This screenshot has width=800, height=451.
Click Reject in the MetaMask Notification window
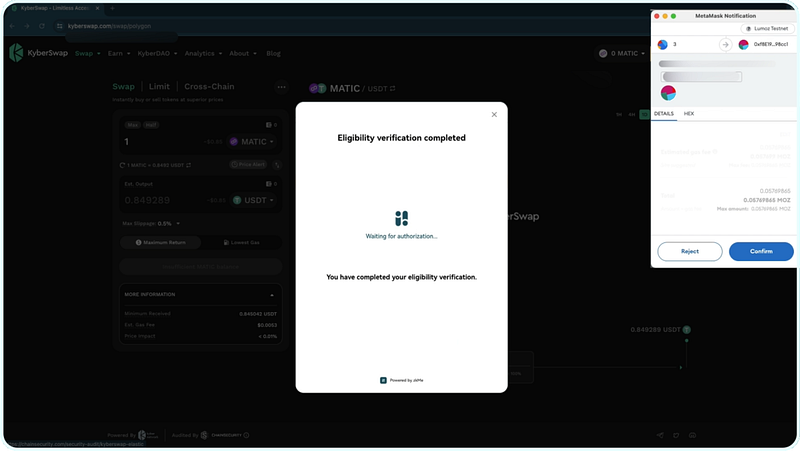pos(690,252)
